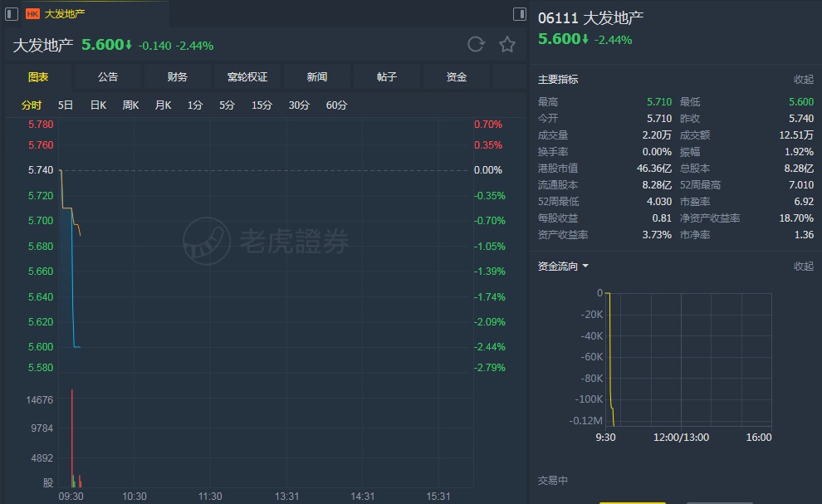
Task: Click the 5.740 price axis label
Action: pos(41,170)
